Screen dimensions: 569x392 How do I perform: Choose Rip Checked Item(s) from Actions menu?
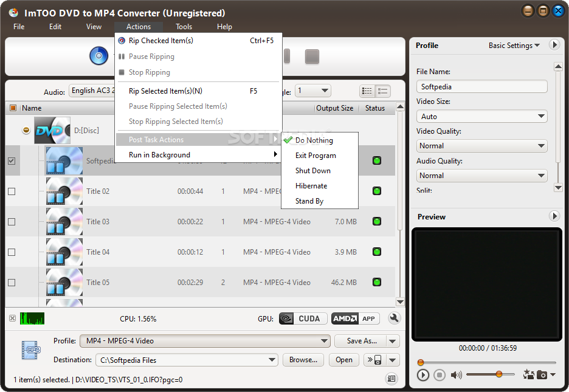tap(199, 41)
